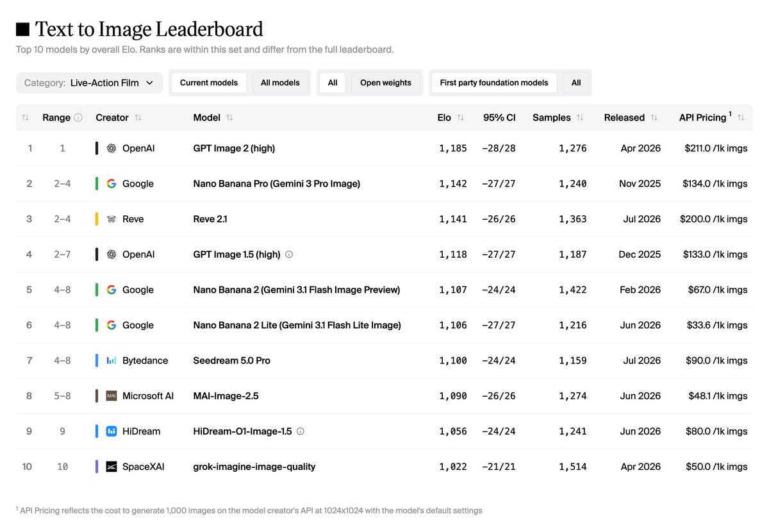Click the price $48.1 /1k imgs
This screenshot has width=769, height=532.
[x=718, y=396]
